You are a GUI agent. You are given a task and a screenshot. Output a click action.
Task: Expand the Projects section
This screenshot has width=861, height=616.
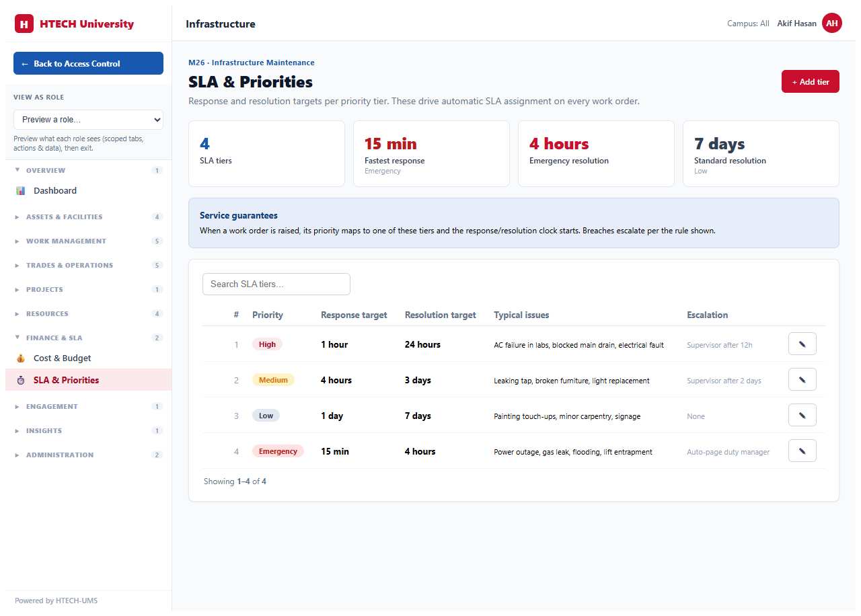(88, 290)
